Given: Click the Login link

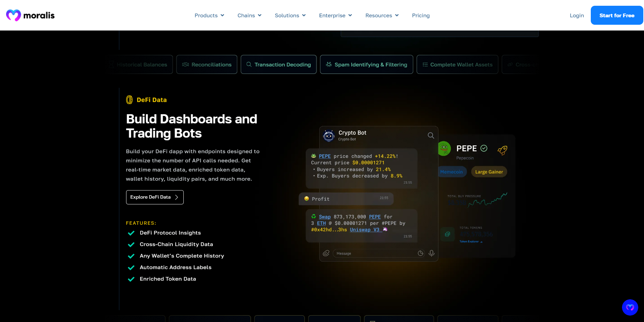Looking at the screenshot, I should pyautogui.click(x=577, y=16).
